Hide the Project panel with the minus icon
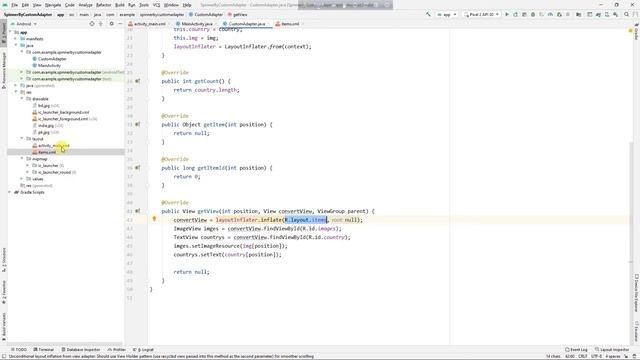 [120, 24]
